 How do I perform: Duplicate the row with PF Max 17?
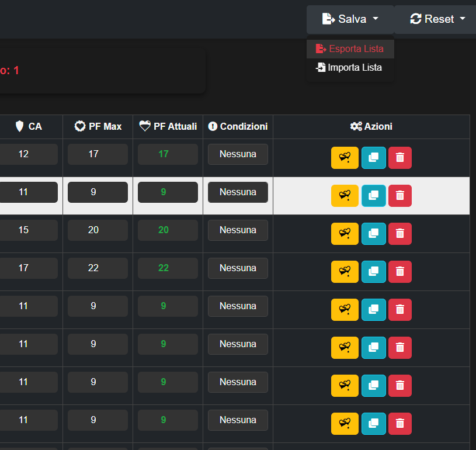pos(373,158)
